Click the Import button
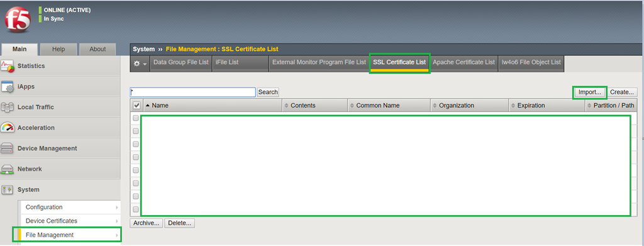The image size is (644, 246). pyautogui.click(x=590, y=92)
